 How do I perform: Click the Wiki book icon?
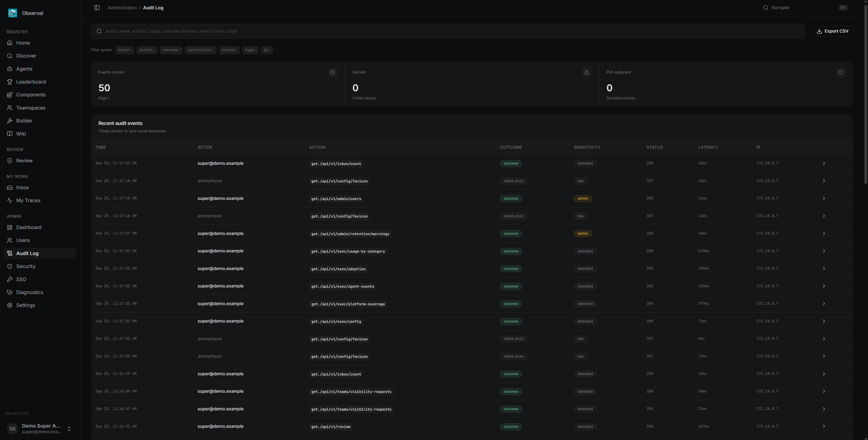pyautogui.click(x=9, y=134)
